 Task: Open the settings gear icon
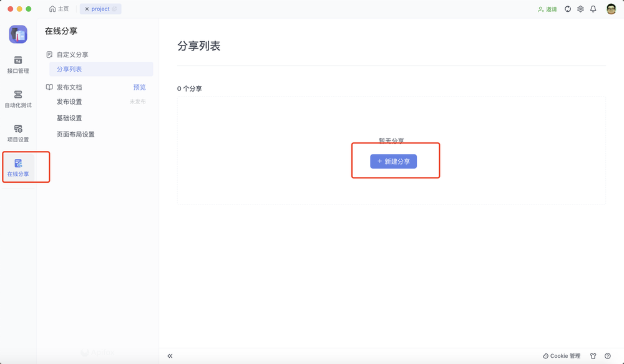pyautogui.click(x=580, y=9)
